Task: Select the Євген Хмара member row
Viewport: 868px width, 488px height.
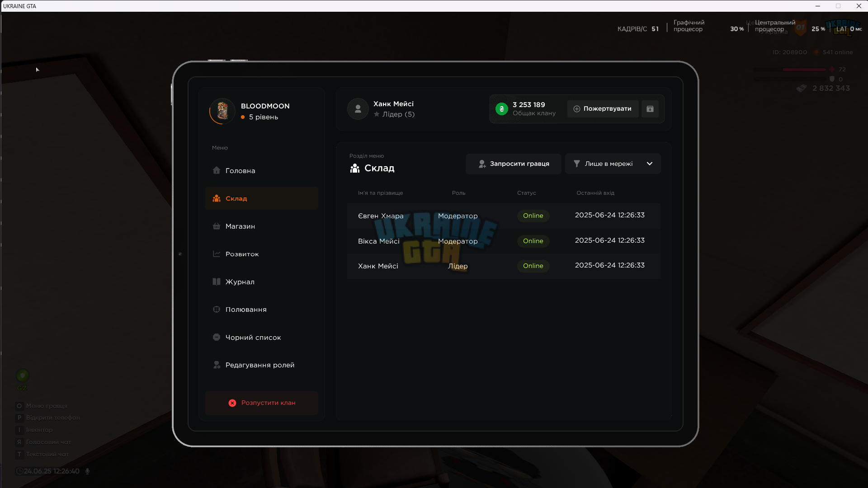Action: click(x=504, y=216)
